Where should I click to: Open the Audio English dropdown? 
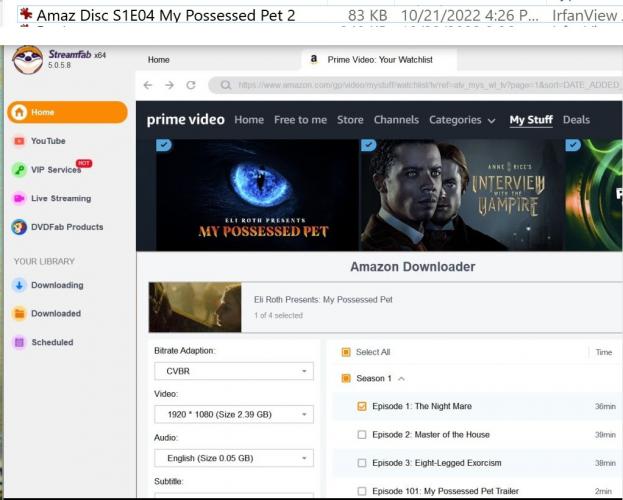(234, 458)
